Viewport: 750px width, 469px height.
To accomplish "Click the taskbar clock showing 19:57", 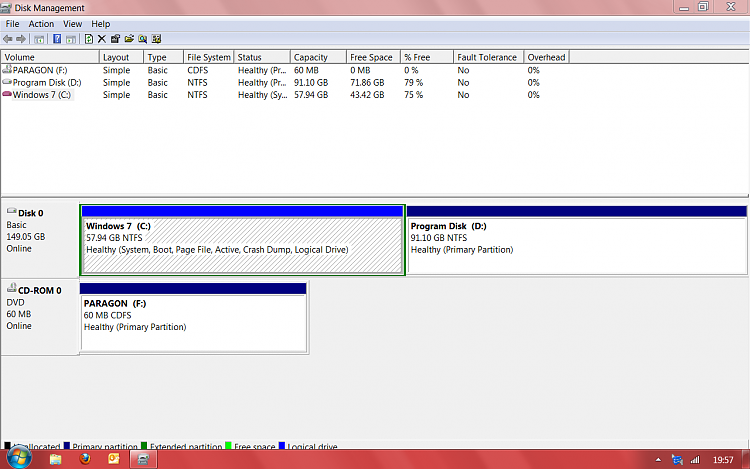I will [x=723, y=460].
